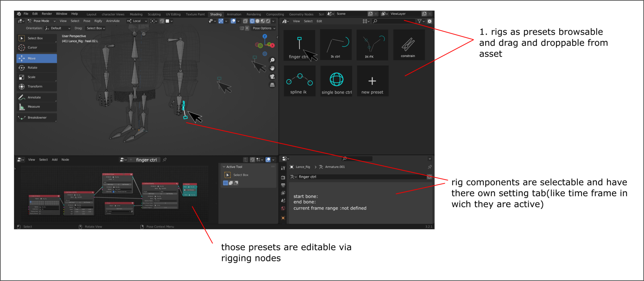Toggle camera view icon in viewport
Viewport: 644px width, 281px height.
(272, 77)
